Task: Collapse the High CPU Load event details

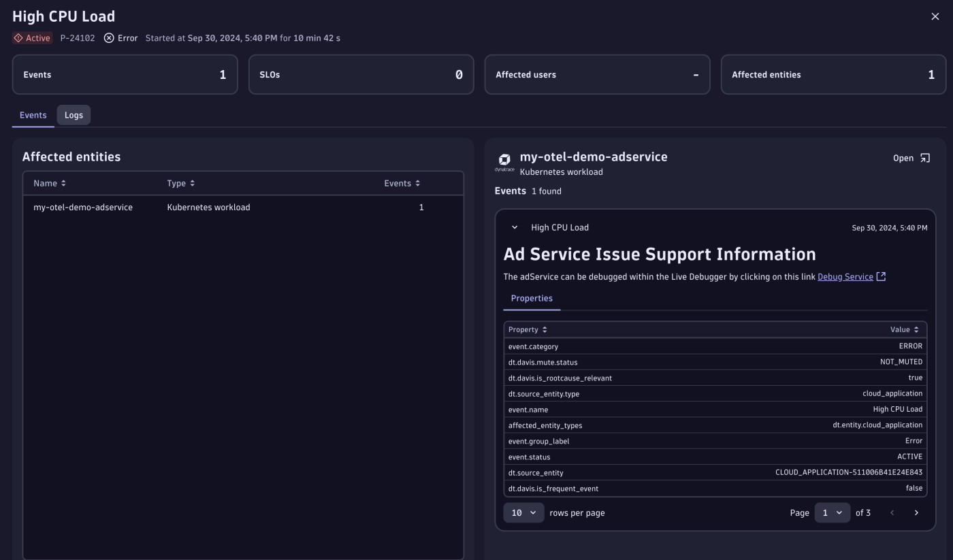Action: (x=514, y=227)
